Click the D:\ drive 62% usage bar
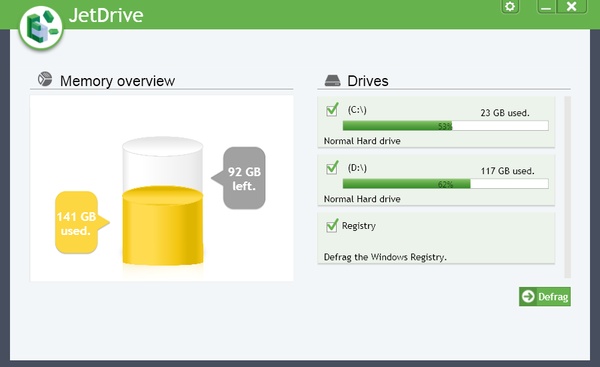 [x=445, y=184]
